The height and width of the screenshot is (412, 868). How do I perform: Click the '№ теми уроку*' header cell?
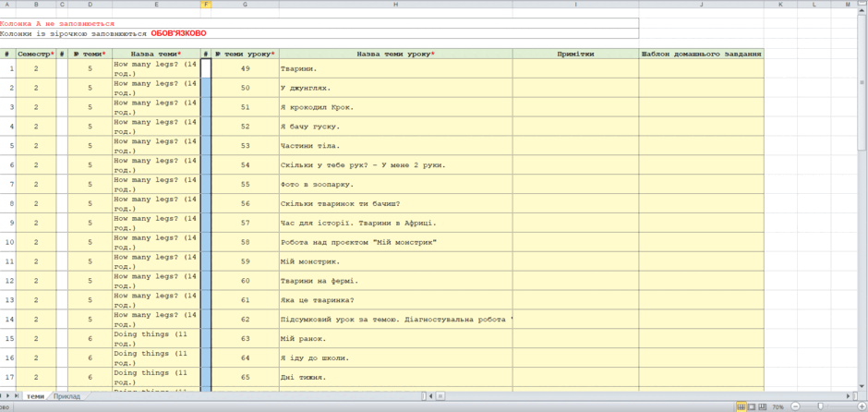[246, 54]
